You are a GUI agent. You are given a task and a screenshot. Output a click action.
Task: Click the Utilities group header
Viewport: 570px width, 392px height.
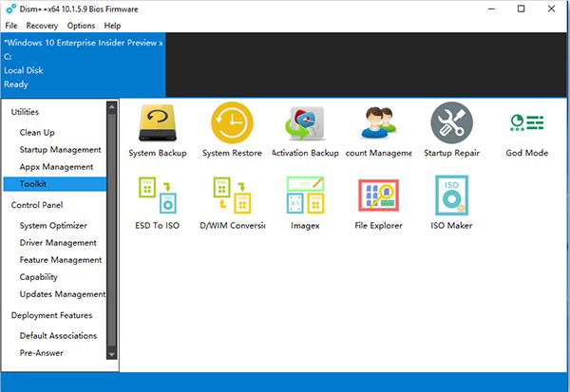25,112
